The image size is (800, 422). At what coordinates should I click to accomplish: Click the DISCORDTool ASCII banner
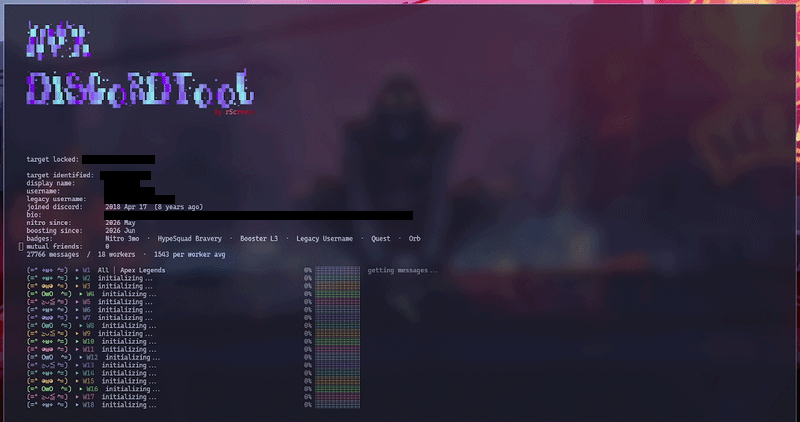(140, 89)
